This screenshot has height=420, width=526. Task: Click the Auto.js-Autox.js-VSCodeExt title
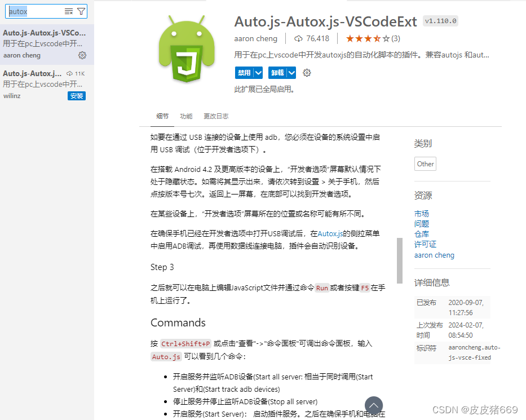[325, 21]
